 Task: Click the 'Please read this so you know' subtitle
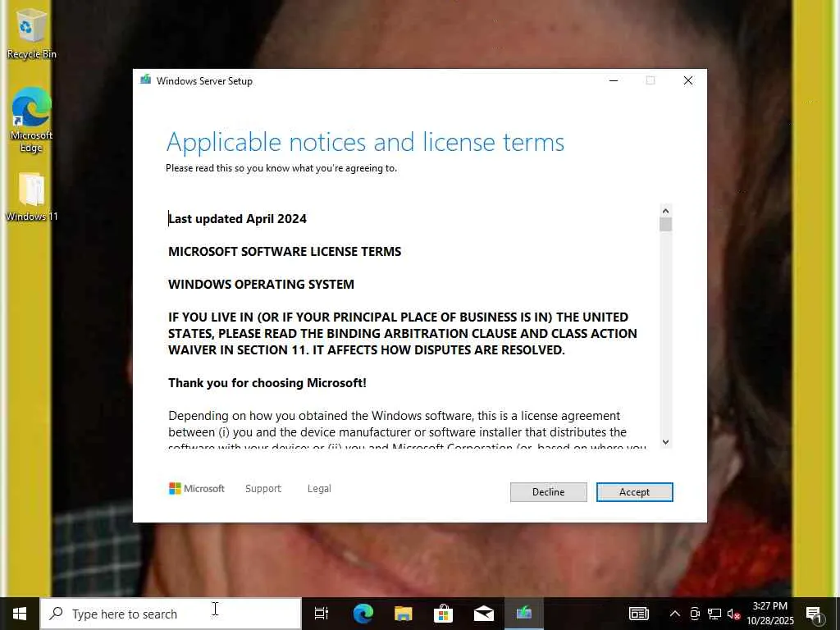tap(281, 168)
